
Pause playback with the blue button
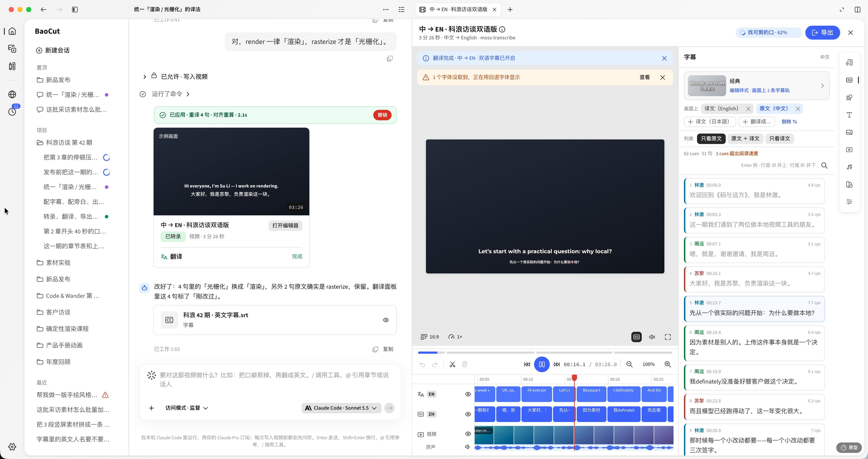point(542,364)
